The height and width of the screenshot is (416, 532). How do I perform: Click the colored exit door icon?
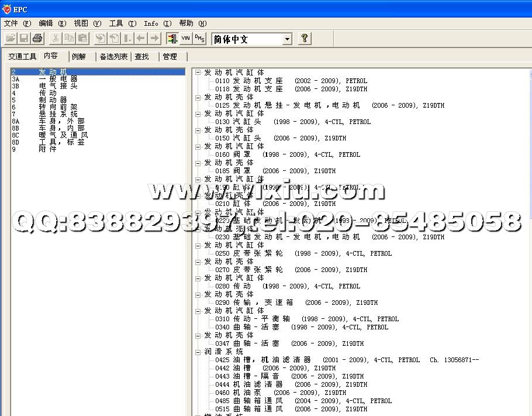[172, 39]
